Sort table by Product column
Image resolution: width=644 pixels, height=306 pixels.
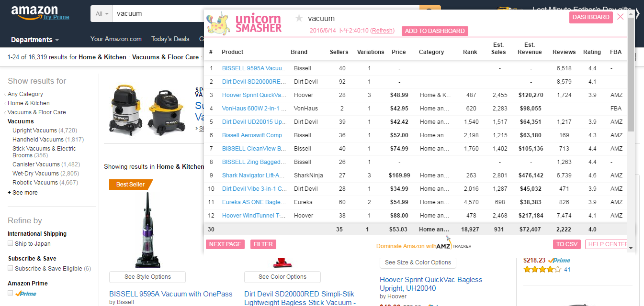pyautogui.click(x=233, y=52)
